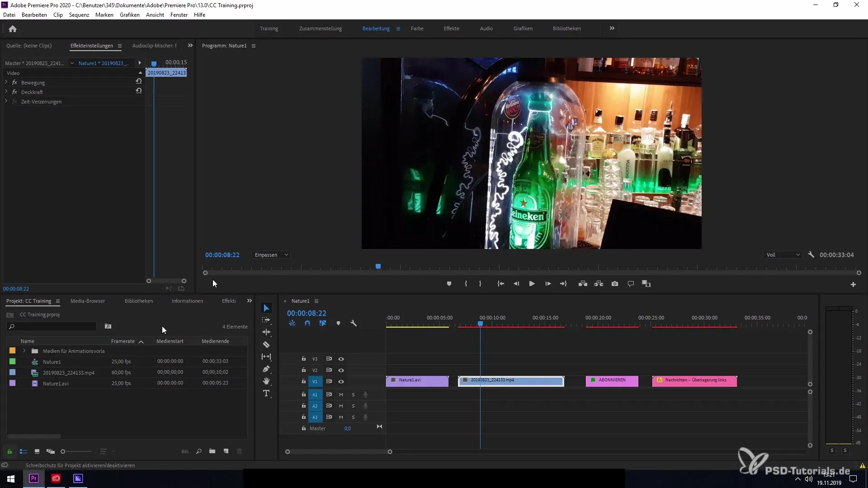Select the Pen tool
The height and width of the screenshot is (488, 868).
click(x=266, y=369)
